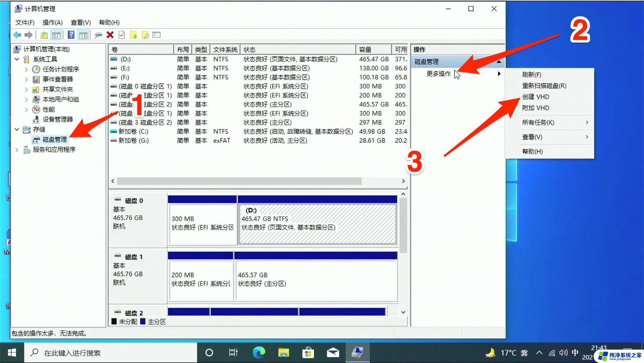Choose 帮助(H) from context menu
Image resolution: width=644 pixels, height=363 pixels.
(532, 152)
